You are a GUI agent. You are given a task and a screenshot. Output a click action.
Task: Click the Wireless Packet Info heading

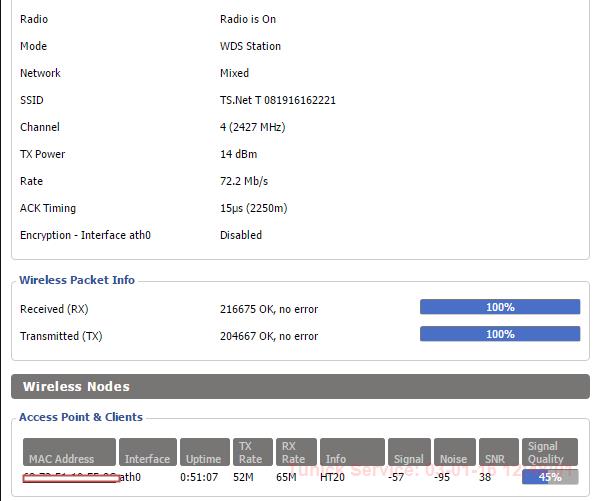click(77, 280)
